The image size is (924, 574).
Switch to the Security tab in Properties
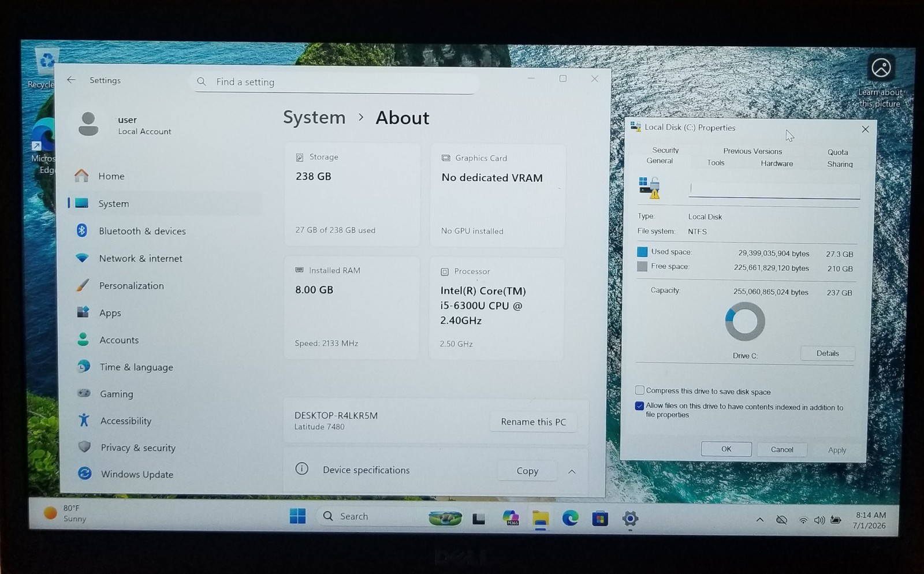tap(665, 150)
